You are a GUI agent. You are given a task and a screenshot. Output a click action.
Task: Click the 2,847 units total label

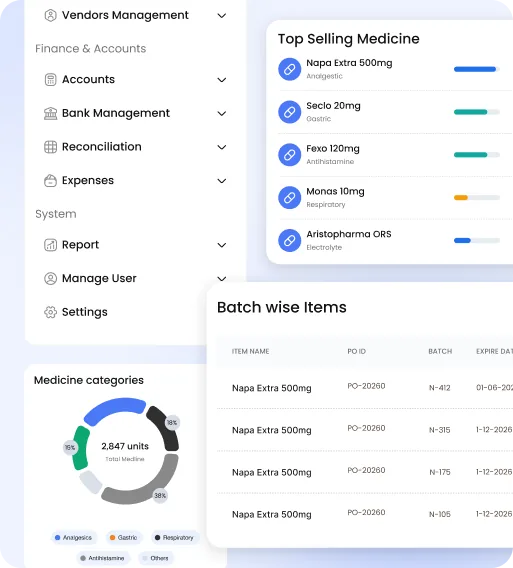click(125, 446)
